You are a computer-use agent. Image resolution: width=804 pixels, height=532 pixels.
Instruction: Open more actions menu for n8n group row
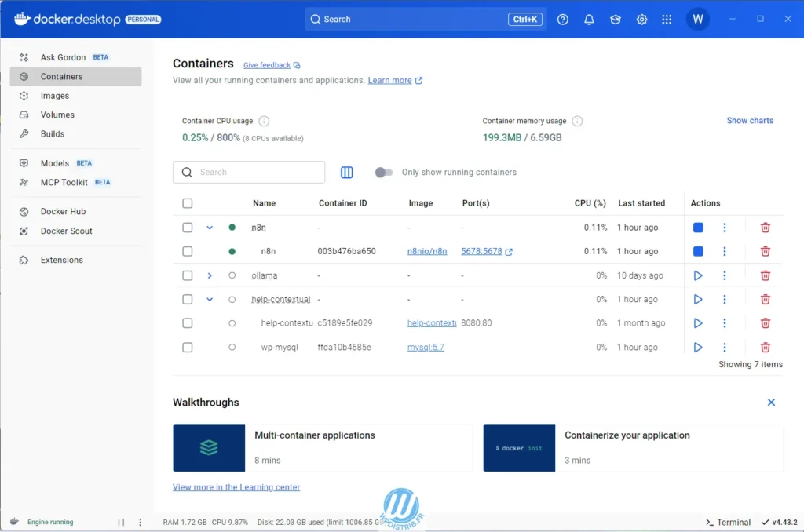725,228
